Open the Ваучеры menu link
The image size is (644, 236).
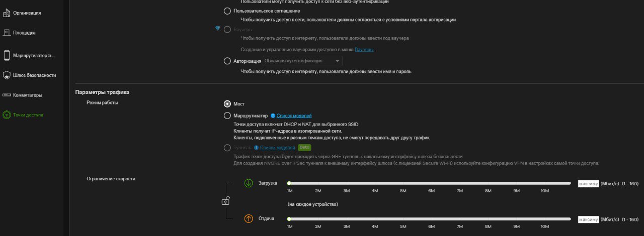[364, 50]
